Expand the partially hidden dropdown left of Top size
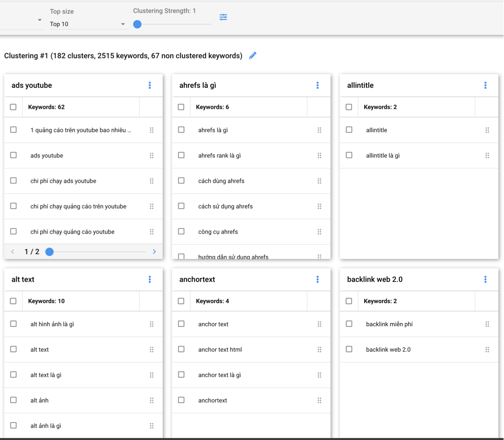The height and width of the screenshot is (440, 504). 39,20
